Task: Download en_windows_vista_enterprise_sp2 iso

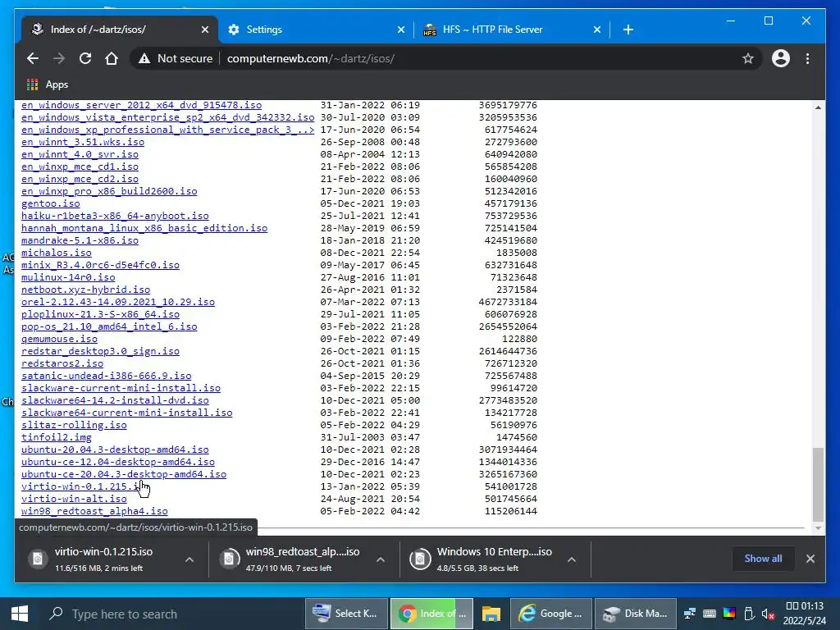Action: pos(167,118)
